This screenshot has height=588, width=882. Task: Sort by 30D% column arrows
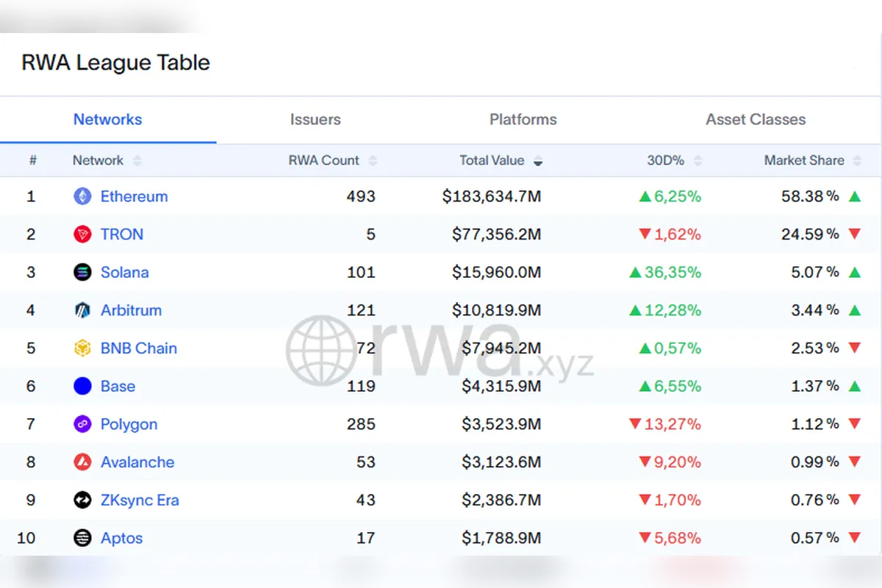(698, 161)
